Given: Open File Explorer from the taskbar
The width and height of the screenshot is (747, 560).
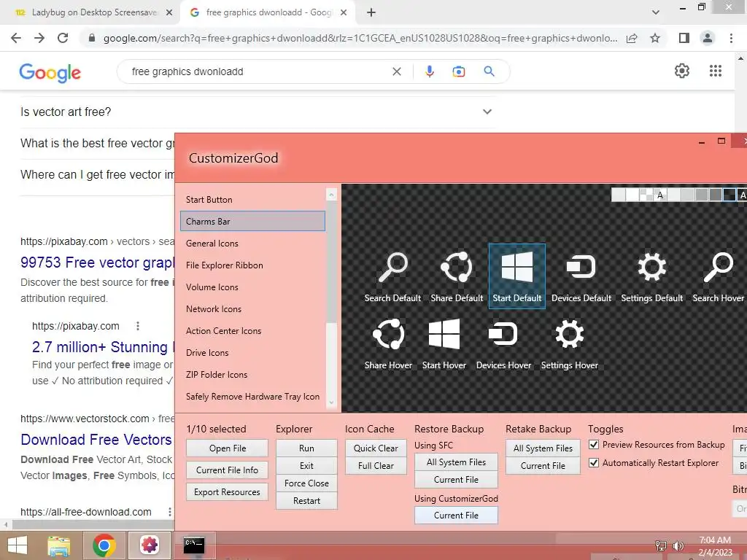Looking at the screenshot, I should [x=59, y=545].
